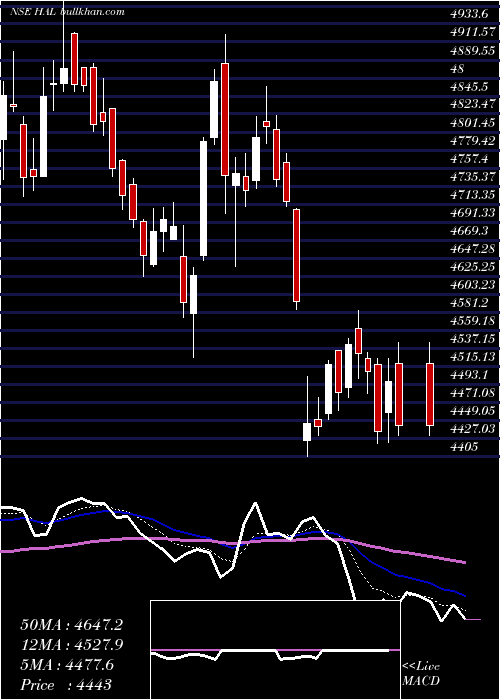
Task: Select the Price : 4443 readout
Action: (x=66, y=685)
